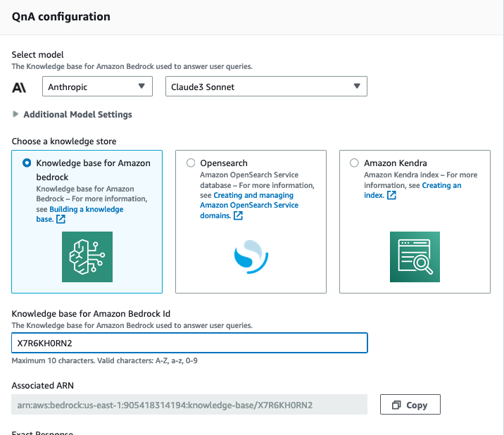Image resolution: width=504 pixels, height=435 pixels.
Task: Select the Amazon Kendra radio button
Action: click(x=354, y=163)
